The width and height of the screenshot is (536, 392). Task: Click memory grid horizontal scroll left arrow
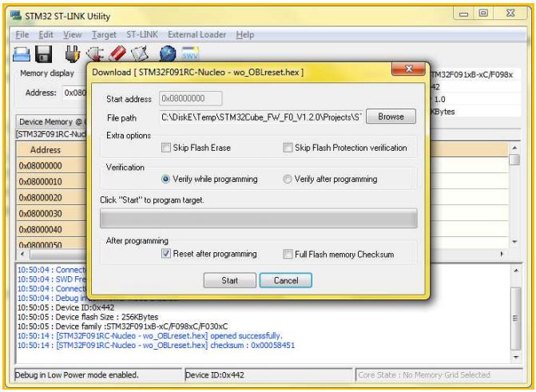tap(22, 254)
